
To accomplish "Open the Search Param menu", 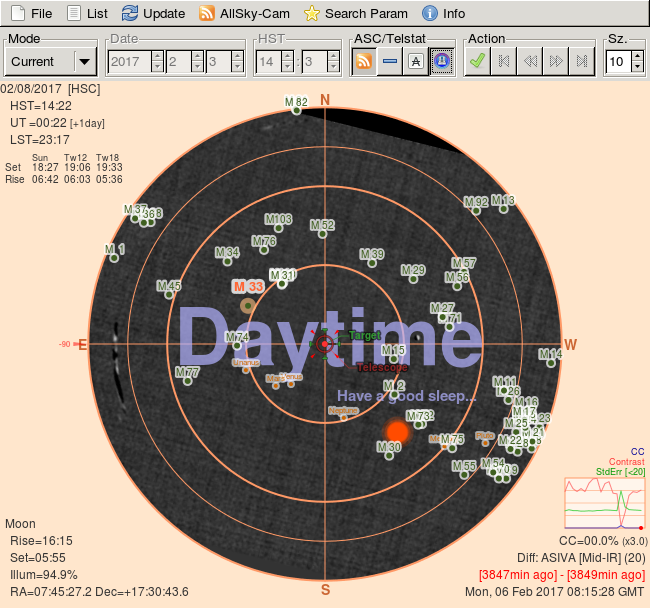I will (x=356, y=13).
